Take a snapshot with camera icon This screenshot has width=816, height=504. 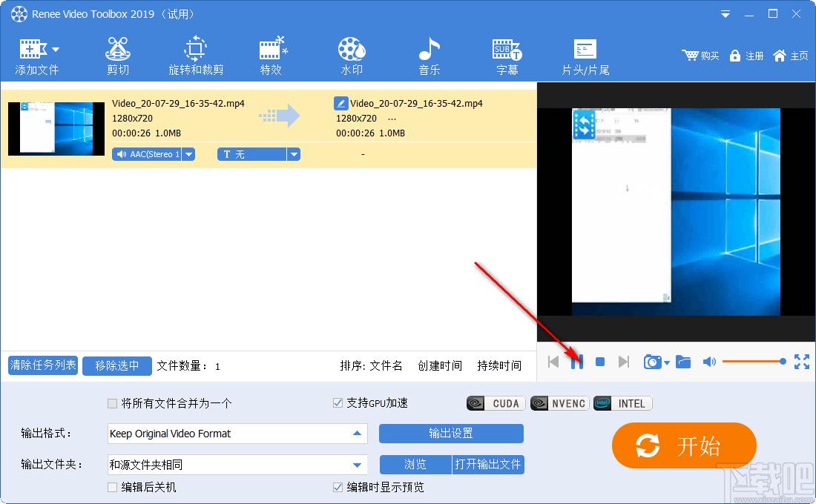652,362
